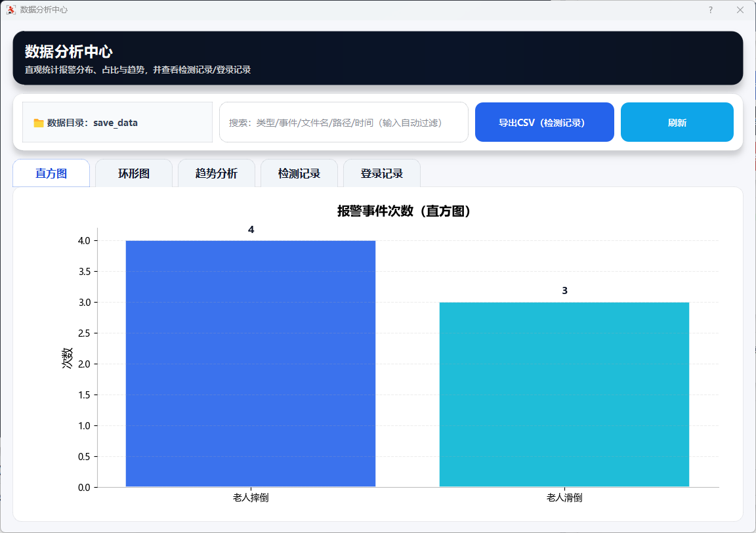Click the save_data directory label
756x533 pixels.
click(x=115, y=123)
